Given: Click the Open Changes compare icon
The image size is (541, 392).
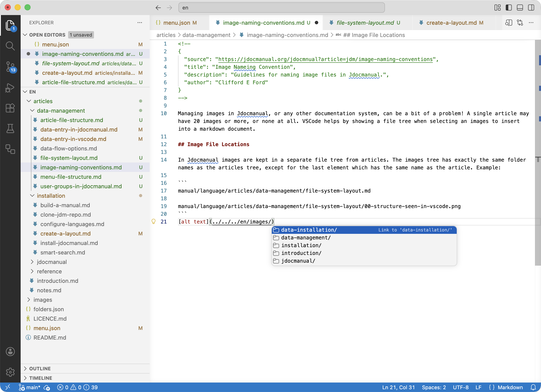Looking at the screenshot, I should (520, 23).
